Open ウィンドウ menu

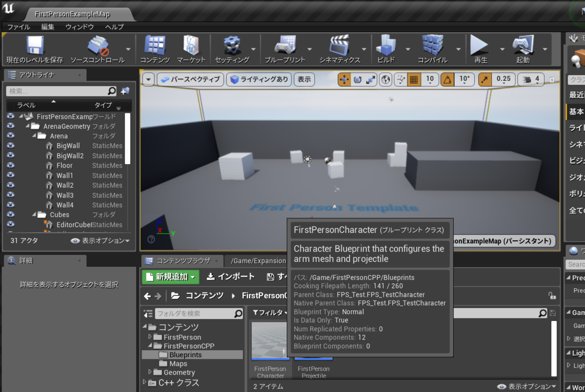pos(80,27)
